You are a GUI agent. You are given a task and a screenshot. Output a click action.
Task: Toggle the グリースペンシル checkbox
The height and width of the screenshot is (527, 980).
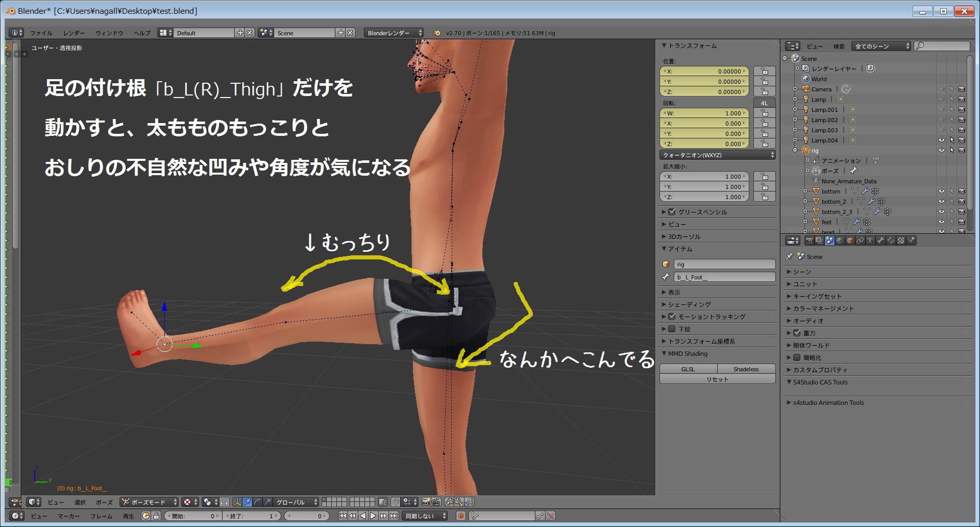(x=672, y=211)
